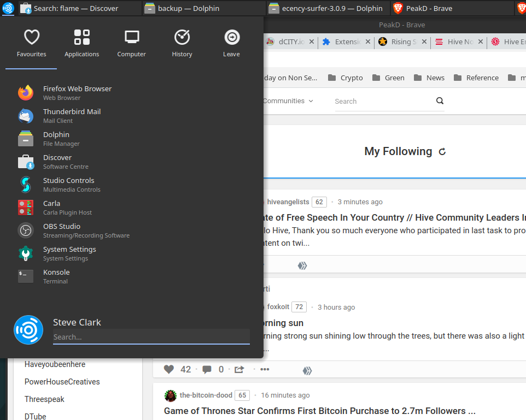Open the-bitcoin-dood avatar

coord(171,395)
